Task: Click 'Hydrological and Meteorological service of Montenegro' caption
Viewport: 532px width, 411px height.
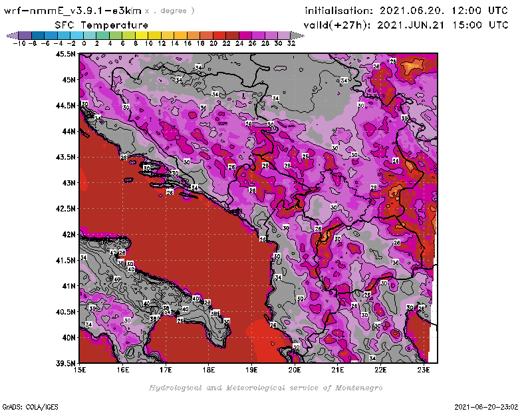Action: pyautogui.click(x=265, y=388)
